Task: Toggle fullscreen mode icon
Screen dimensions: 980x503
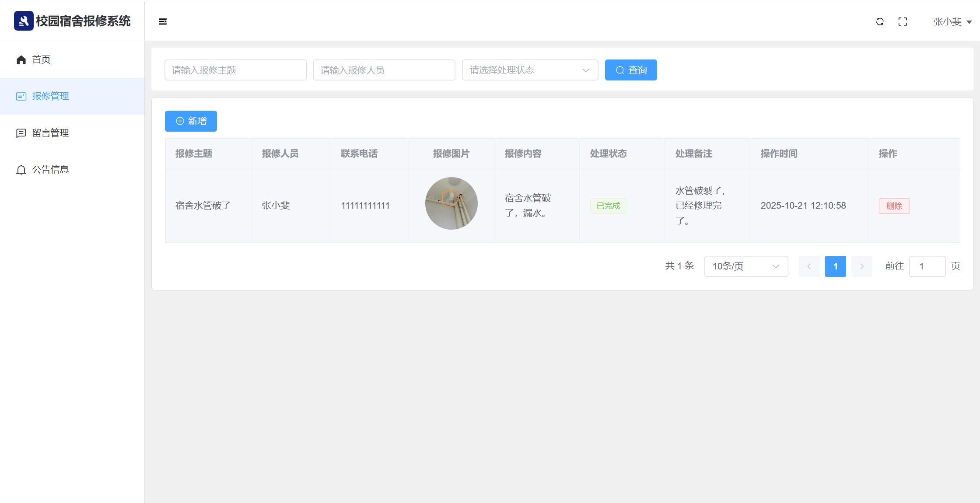Action: (903, 21)
